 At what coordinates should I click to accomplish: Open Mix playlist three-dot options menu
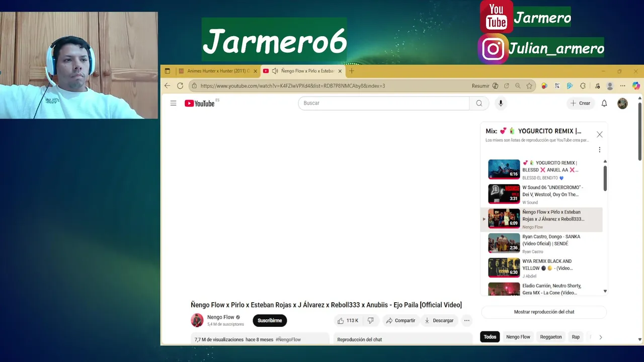599,149
